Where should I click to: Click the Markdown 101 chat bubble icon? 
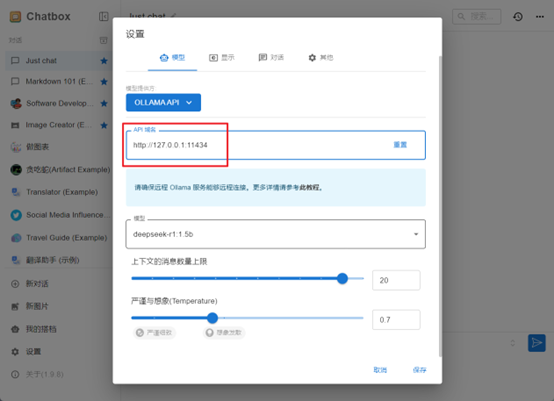(x=15, y=82)
